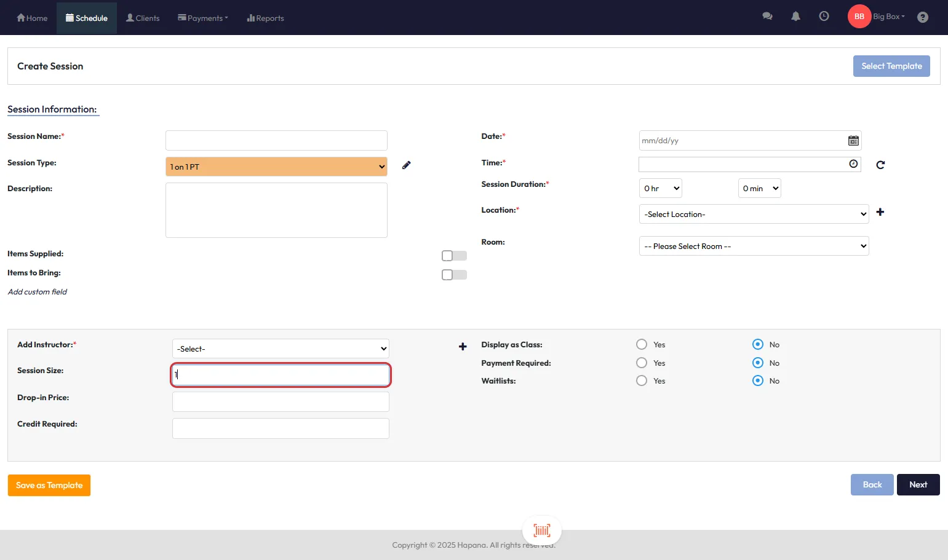Click the barcode scanner icon at bottom
Screen dimensions: 948x560
pos(541,530)
